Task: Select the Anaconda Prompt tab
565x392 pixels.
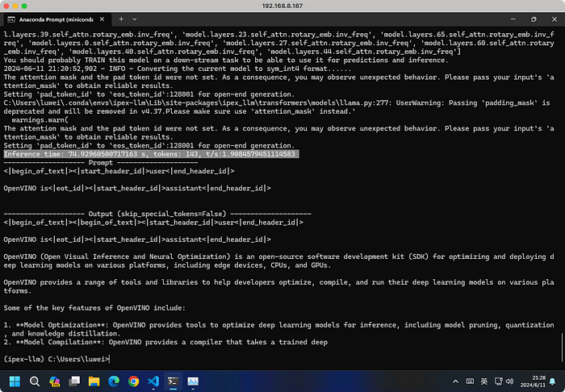Action: 56,19
